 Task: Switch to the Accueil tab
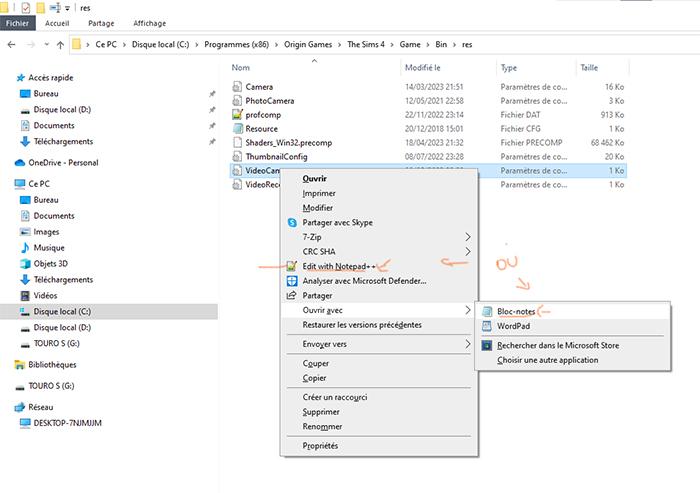(x=57, y=23)
